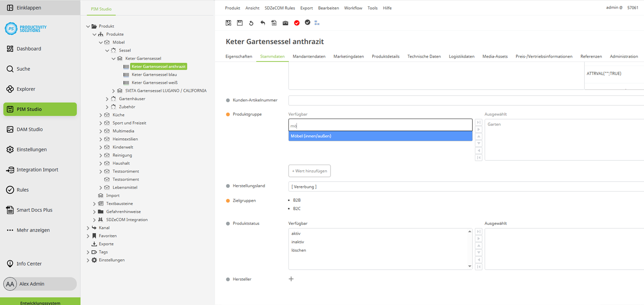The image size is (644, 305).
Task: Collapse the Keter Gartensessel tree node
Action: coord(114,58)
